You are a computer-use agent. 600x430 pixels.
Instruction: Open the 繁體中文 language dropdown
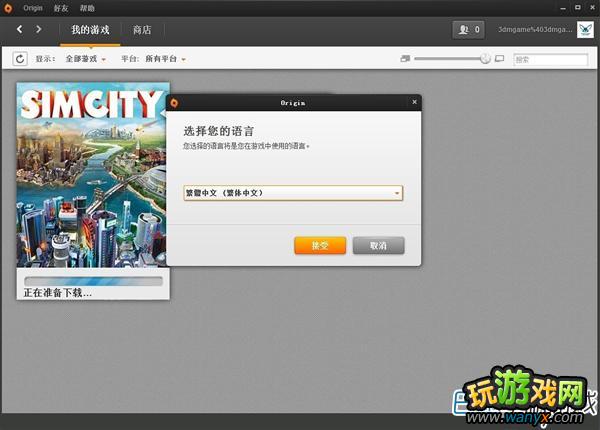pyautogui.click(x=293, y=192)
